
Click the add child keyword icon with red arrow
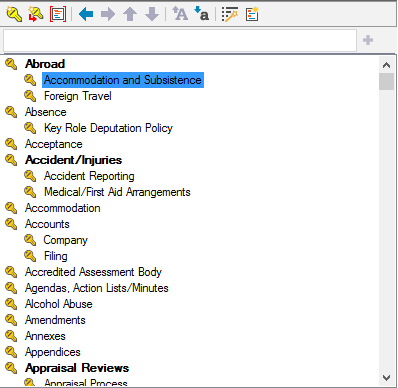click(x=36, y=14)
